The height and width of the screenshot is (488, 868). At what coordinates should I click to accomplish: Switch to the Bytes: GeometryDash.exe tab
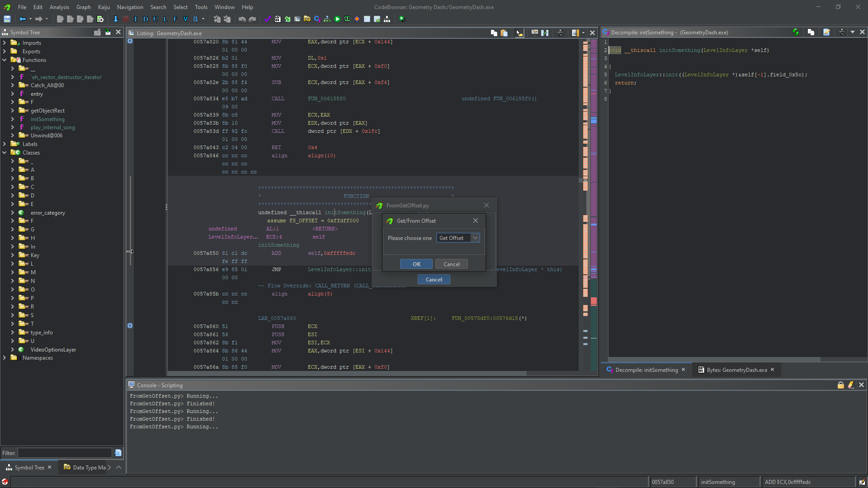click(736, 370)
